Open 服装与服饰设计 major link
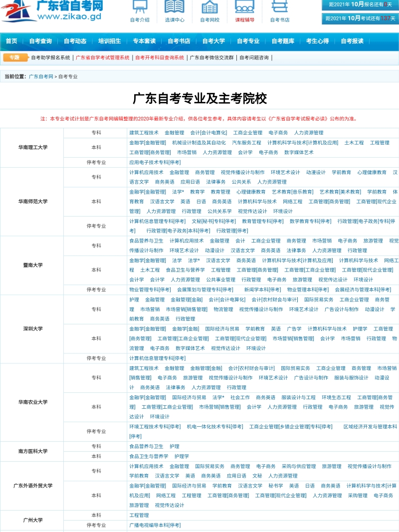The image size is (399, 532). point(351,378)
